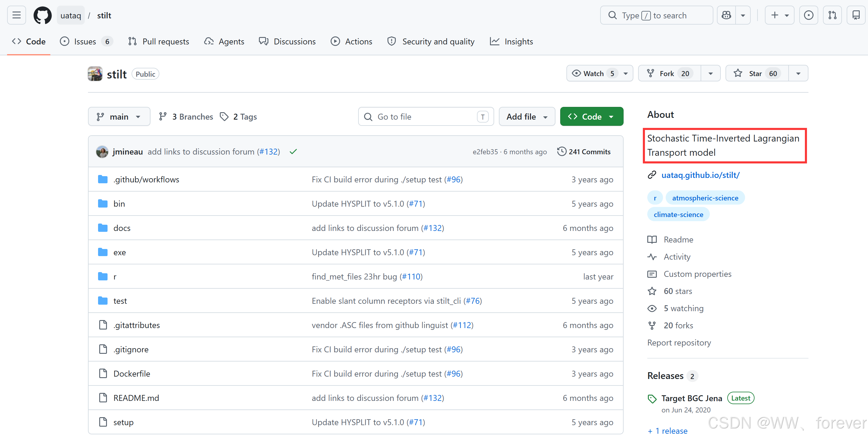The width and height of the screenshot is (868, 437).
Task: Open the star lists dropdown arrow
Action: click(798, 73)
